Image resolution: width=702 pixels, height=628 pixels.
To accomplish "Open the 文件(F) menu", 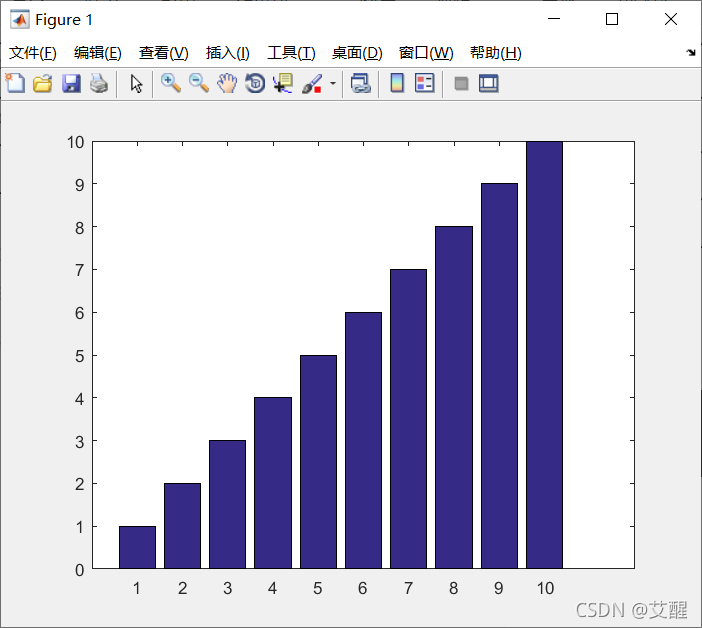I will 33,53.
